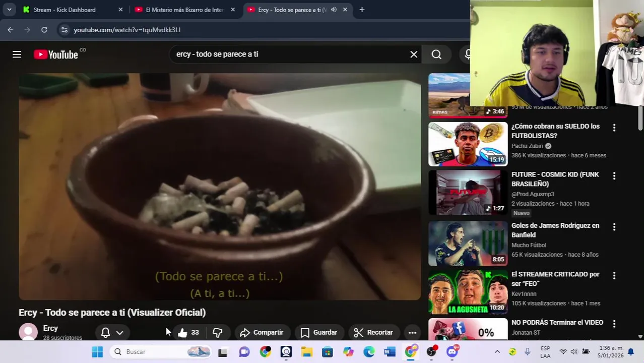Screen dimensions: 644x363
Task: Open Microsoft Store from taskbar
Action: pyautogui.click(x=328, y=352)
